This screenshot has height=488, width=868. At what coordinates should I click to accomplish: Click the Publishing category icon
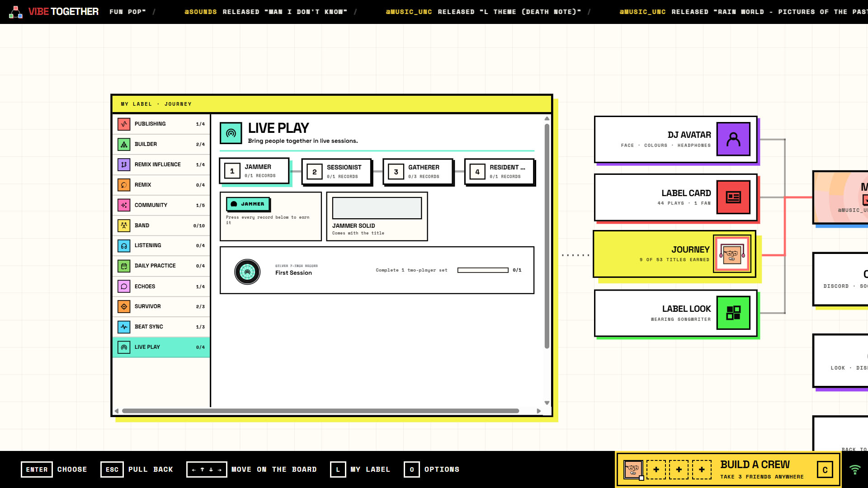click(x=124, y=124)
